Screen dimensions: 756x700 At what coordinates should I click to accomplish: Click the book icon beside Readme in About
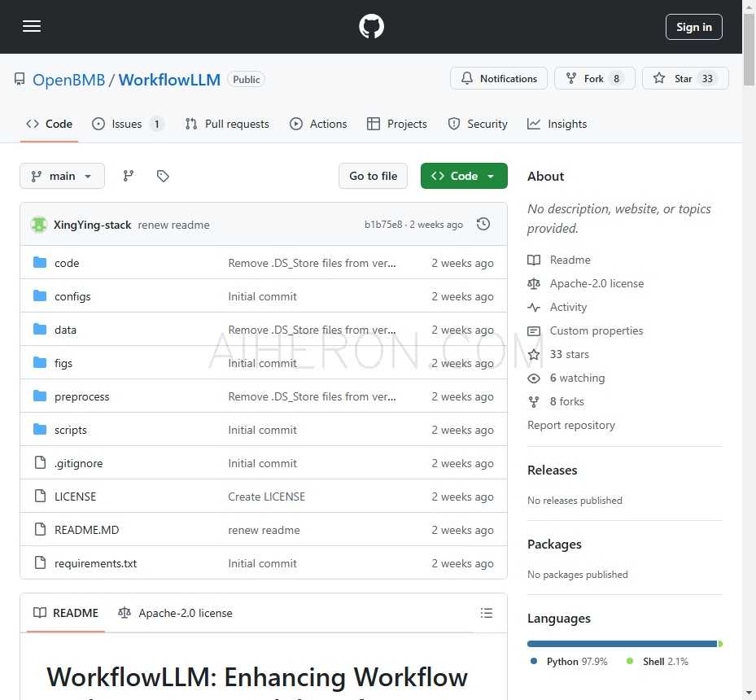click(x=534, y=260)
